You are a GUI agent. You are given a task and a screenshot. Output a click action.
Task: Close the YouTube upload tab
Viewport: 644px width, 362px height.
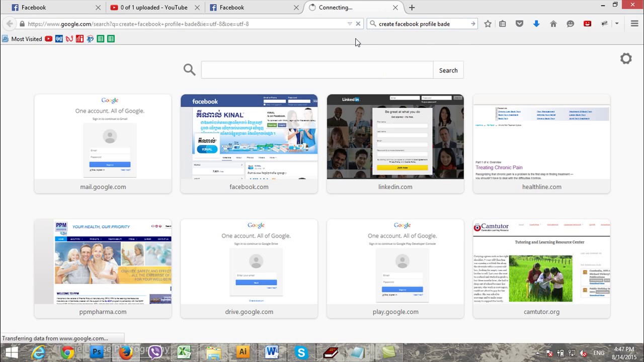(197, 8)
